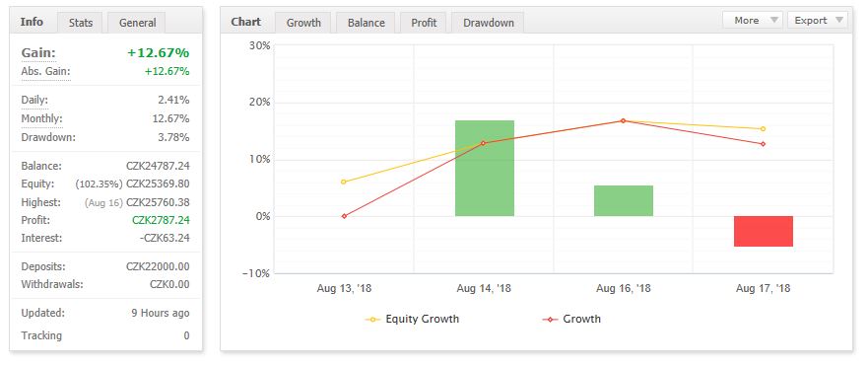This screenshot has width=868, height=367.
Task: Click the Equity Growth point at Aug 13
Action: (344, 182)
